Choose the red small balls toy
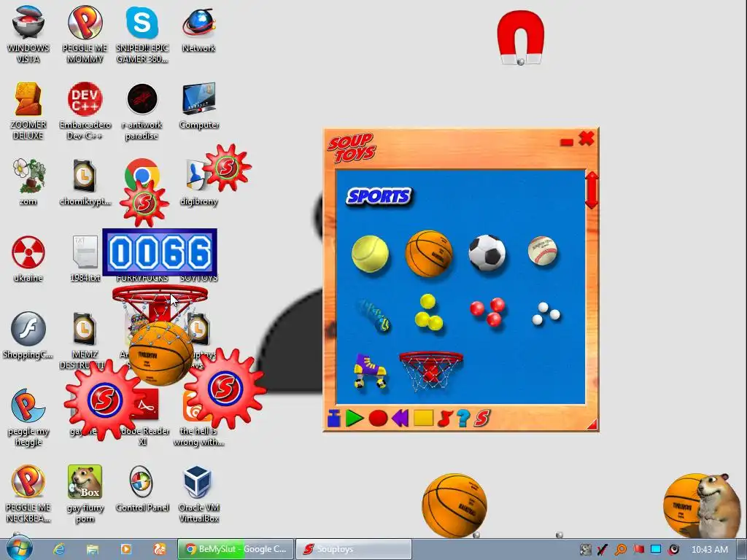 tap(488, 312)
